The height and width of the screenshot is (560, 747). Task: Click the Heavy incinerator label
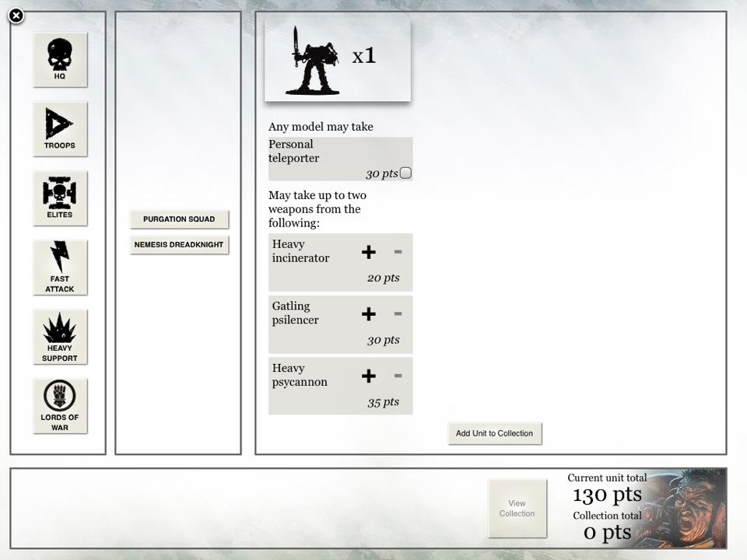(300, 251)
